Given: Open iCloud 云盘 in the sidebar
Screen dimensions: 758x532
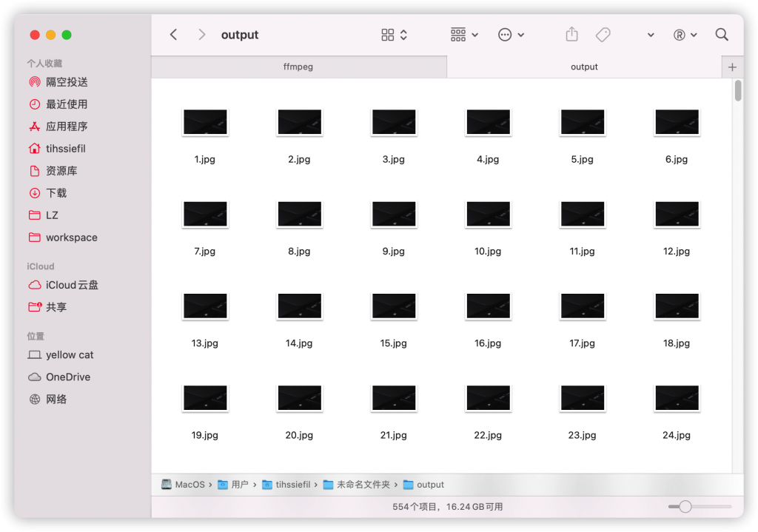Looking at the screenshot, I should [72, 285].
